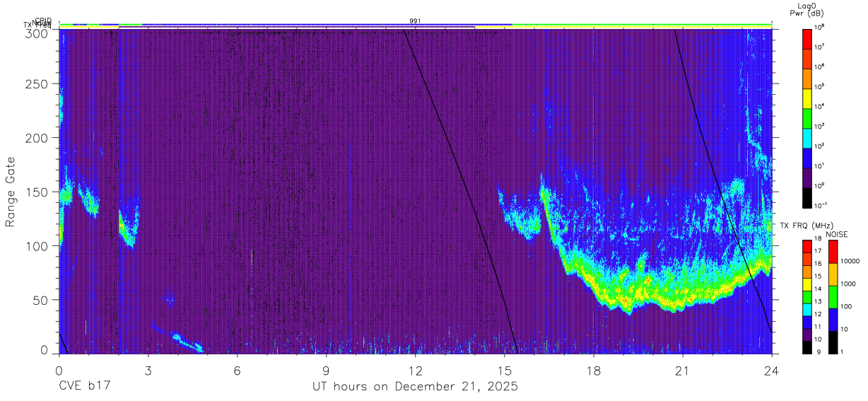Click the cyan segment of Lag0 Pwr colorbar
The height and width of the screenshot is (401, 868).
click(807, 137)
